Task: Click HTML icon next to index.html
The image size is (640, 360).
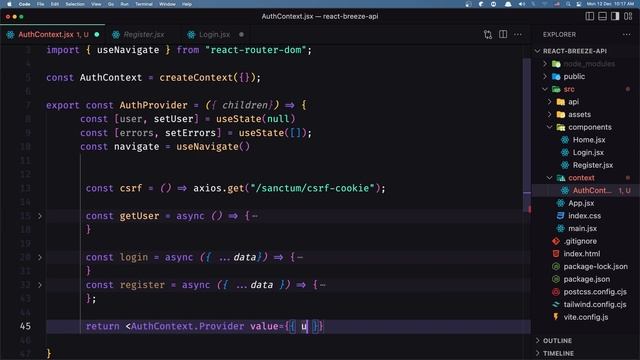Action: point(556,253)
